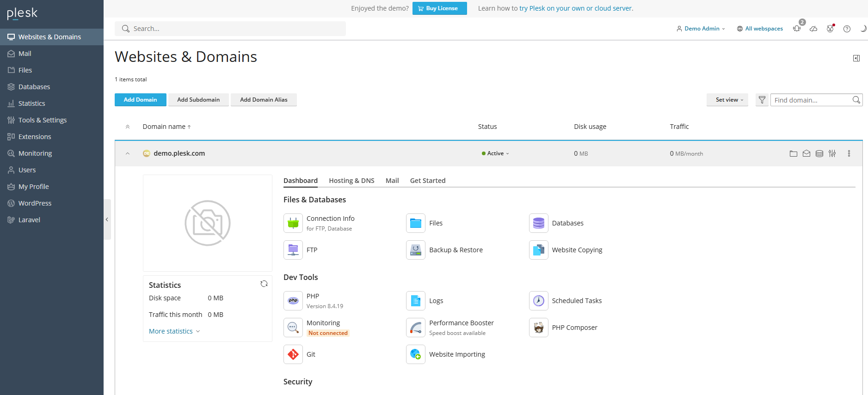Open the Website Copying icon
868x395 pixels.
tap(539, 250)
